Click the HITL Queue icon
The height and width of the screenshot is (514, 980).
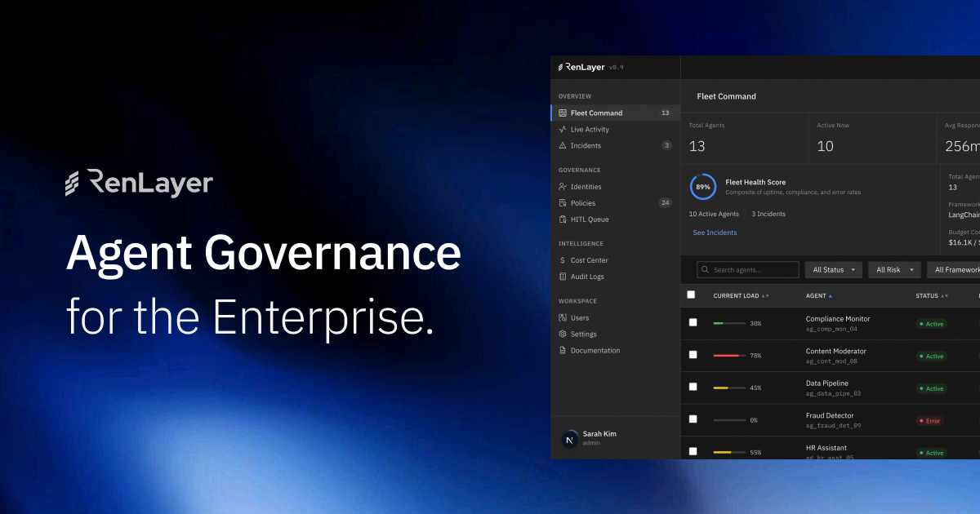[x=563, y=219]
